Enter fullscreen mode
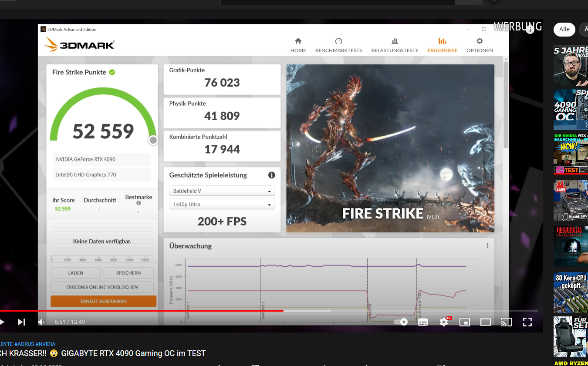The image size is (588, 366). 527,322
